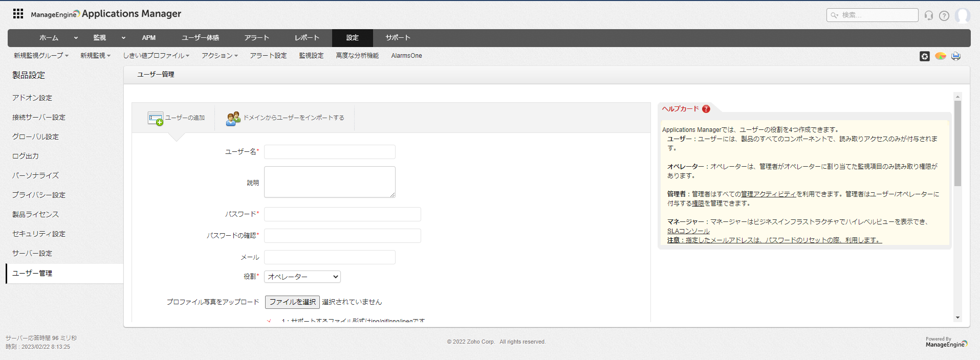Click the サーバー応答時間 96 ミリ秒 text
This screenshot has height=360, width=980.
click(41, 338)
